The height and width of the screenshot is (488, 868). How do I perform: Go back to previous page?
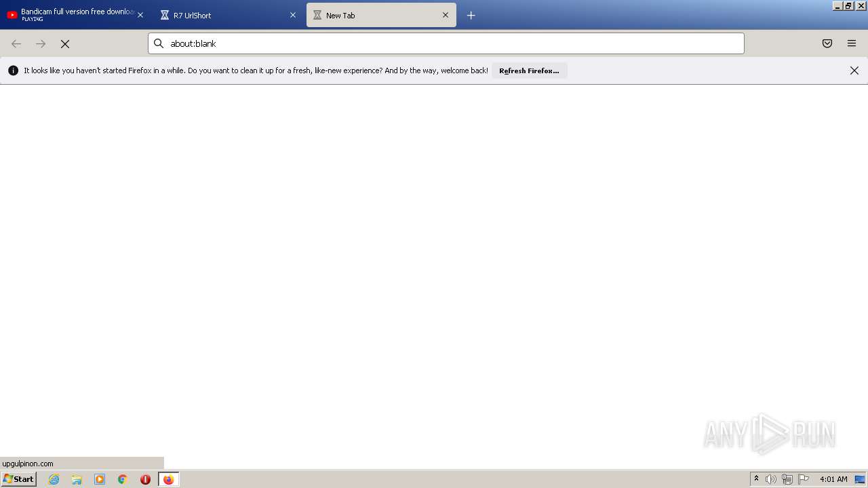pos(16,43)
